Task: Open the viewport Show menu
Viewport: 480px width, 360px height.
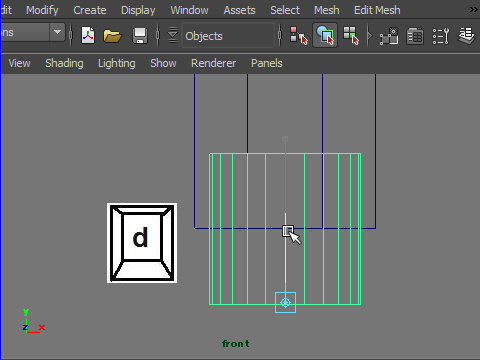Action: click(163, 63)
